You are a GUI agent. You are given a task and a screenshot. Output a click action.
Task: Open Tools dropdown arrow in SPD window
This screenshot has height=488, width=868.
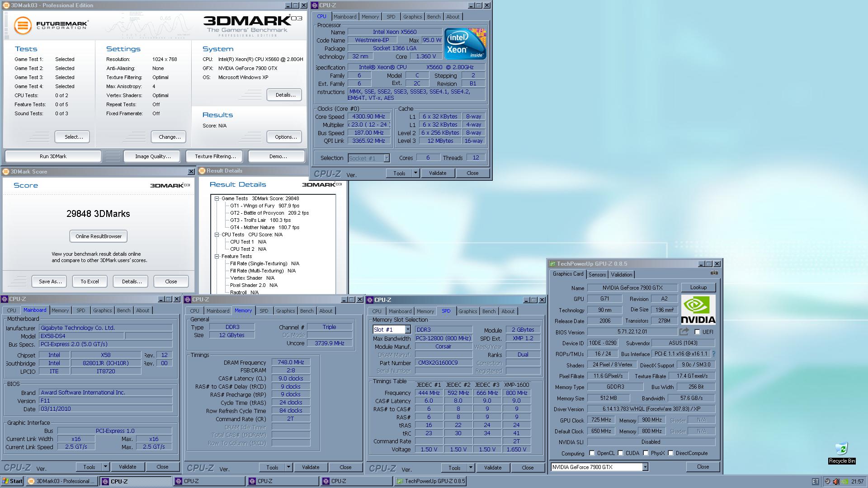[x=471, y=468]
